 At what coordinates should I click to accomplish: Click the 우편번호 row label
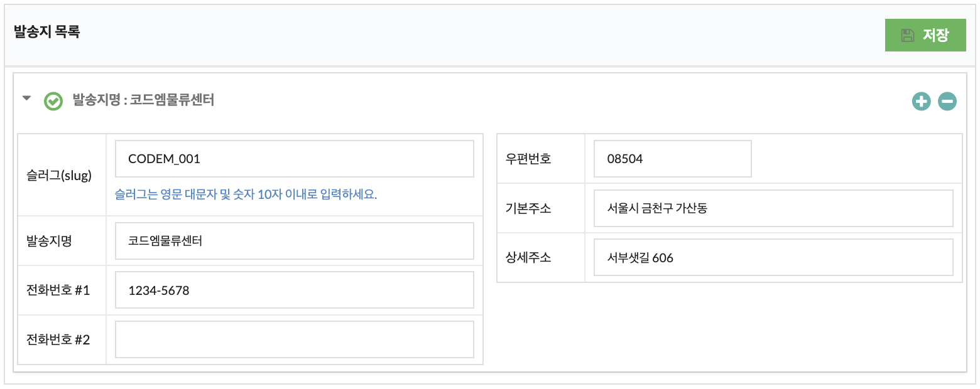tap(528, 159)
